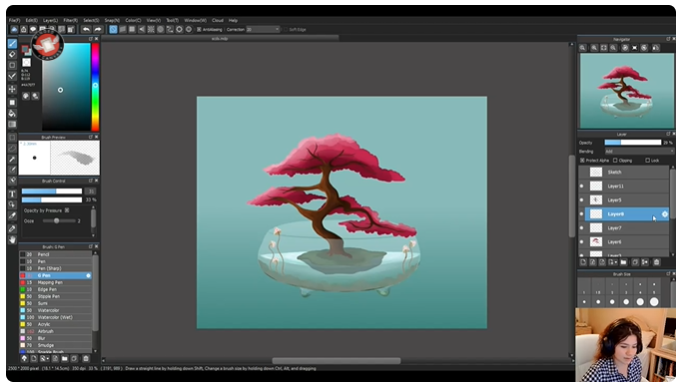Select the Eraser tool

(12, 54)
